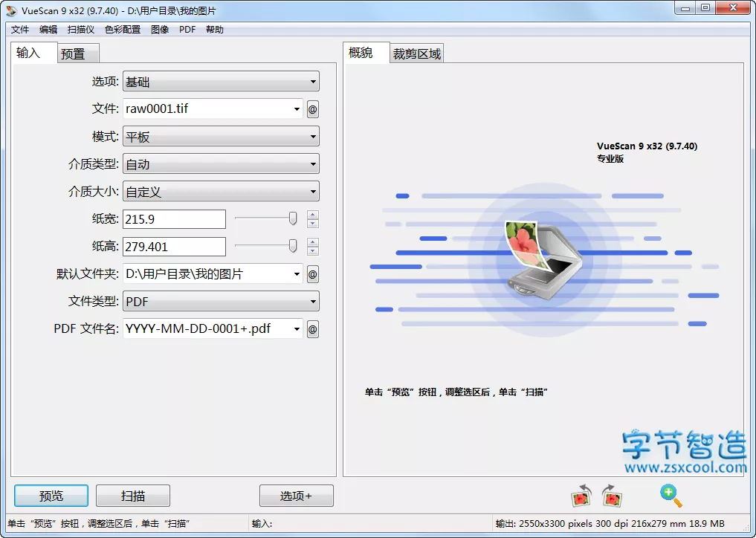Expand the 默认文件夹 combo box arrow
Image resolution: width=756 pixels, height=538 pixels.
pyautogui.click(x=297, y=274)
